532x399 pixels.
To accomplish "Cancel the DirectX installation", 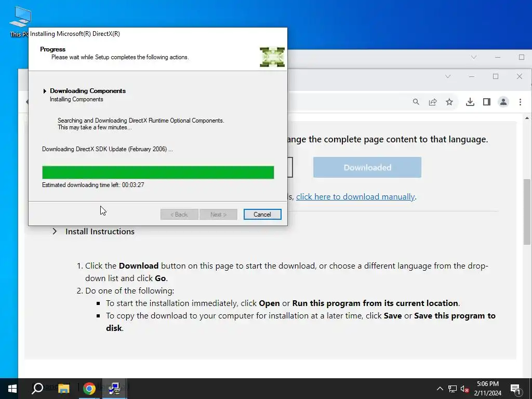I will [x=262, y=215].
